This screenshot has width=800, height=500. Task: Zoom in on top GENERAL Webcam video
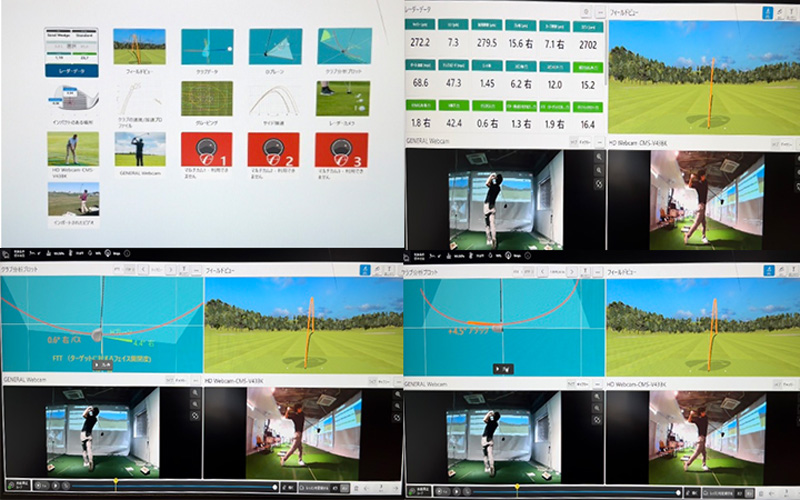[x=598, y=157]
